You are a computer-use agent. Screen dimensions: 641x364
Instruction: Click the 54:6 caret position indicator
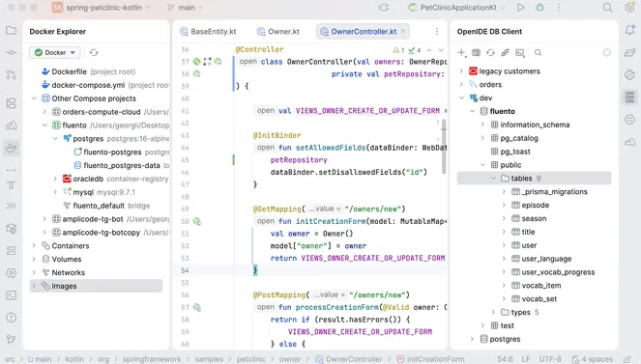(505, 359)
